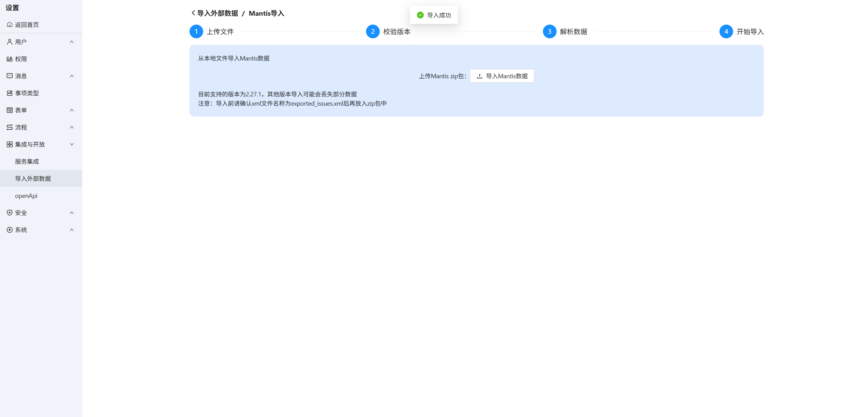Click step 3 circle 解析数据
868x417 pixels.
[550, 31]
